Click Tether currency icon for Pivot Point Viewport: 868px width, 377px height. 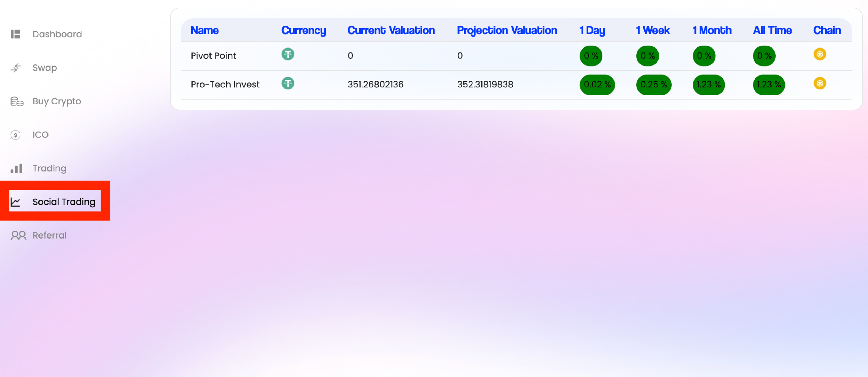point(288,54)
